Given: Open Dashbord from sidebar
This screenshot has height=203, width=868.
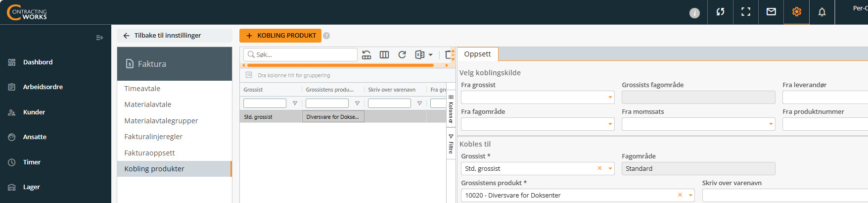Looking at the screenshot, I should pos(38,62).
